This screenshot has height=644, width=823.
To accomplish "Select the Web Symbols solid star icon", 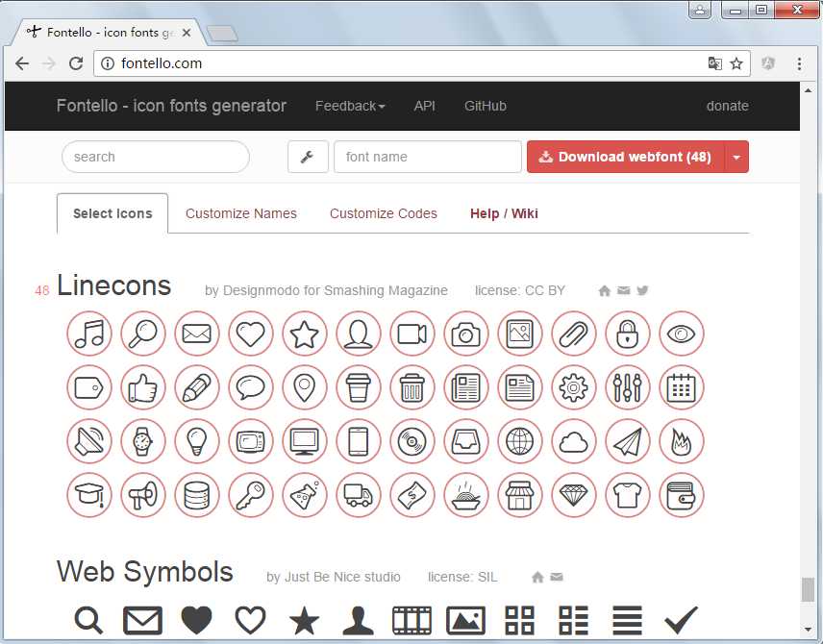I will click(305, 620).
